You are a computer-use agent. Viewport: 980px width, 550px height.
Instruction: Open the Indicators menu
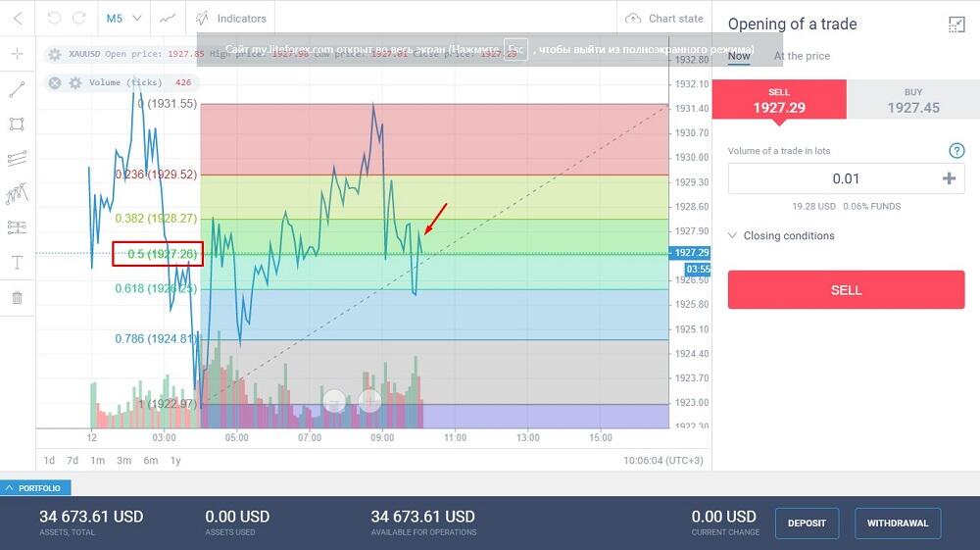230,18
